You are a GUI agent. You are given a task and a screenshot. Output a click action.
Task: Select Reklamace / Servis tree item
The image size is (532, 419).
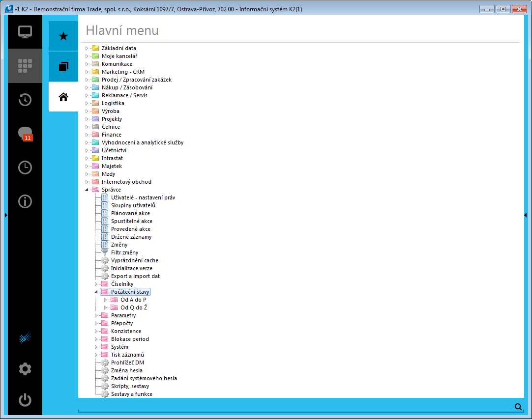124,96
